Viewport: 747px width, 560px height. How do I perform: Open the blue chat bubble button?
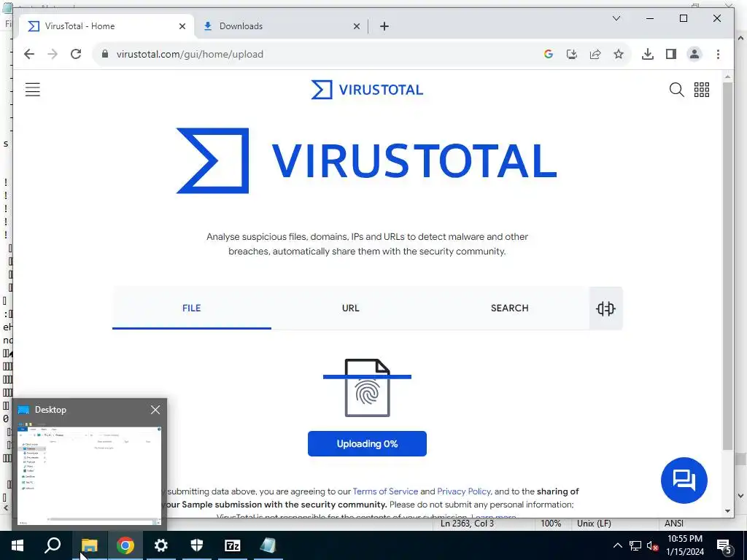pos(684,480)
